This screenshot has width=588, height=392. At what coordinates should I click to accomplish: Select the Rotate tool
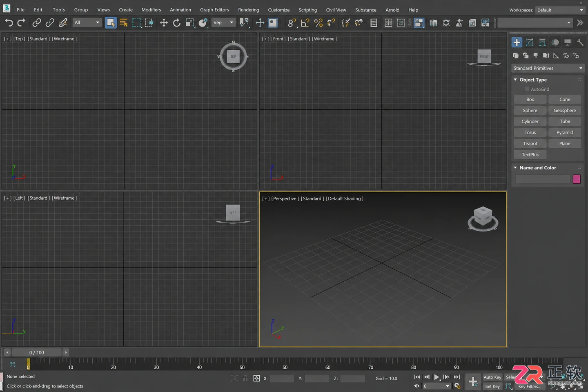click(x=177, y=23)
